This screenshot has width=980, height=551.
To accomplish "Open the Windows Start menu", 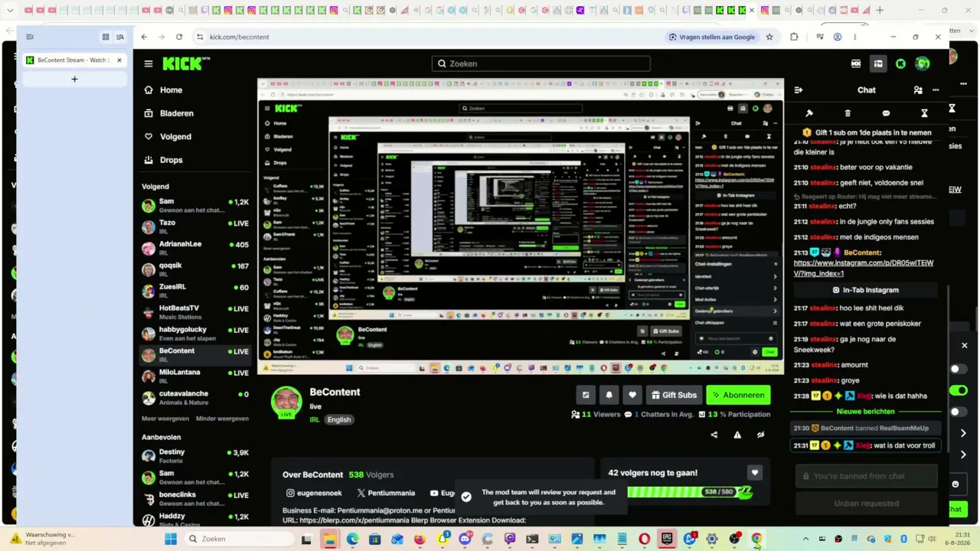I will 171,539.
